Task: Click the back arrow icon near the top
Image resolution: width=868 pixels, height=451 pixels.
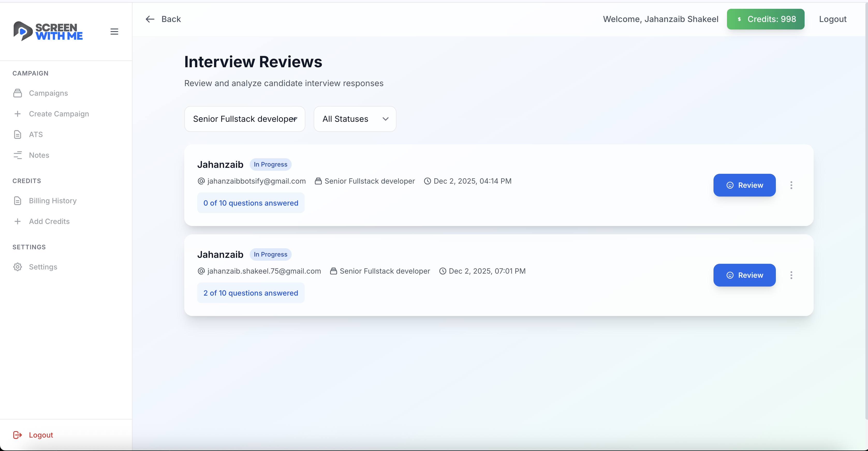Action: [x=150, y=19]
